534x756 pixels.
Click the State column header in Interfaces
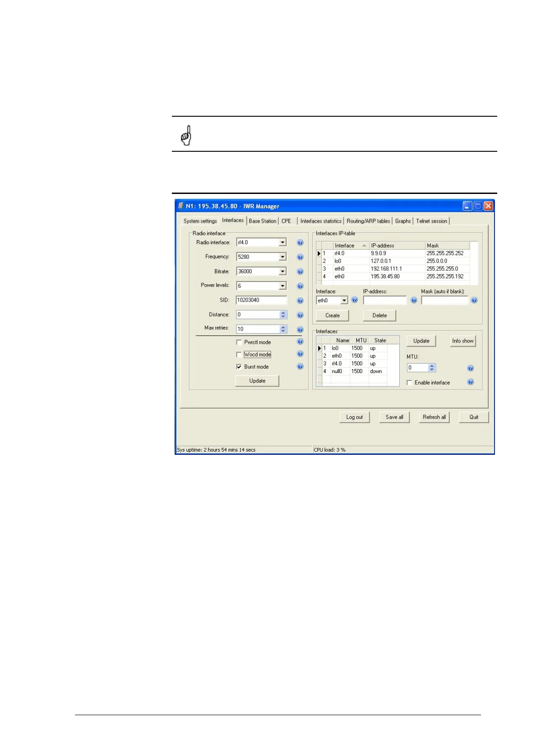point(378,340)
